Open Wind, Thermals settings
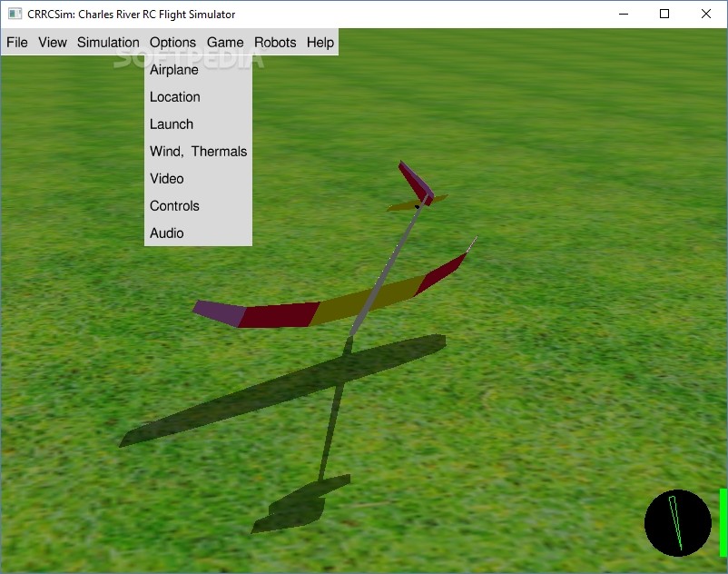The image size is (728, 574). [198, 152]
